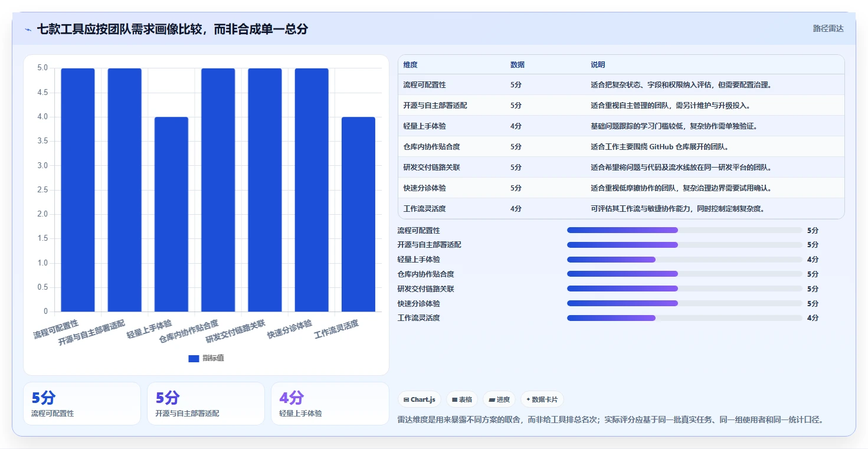Click the 研发交付链路关联 label in progress list

426,289
